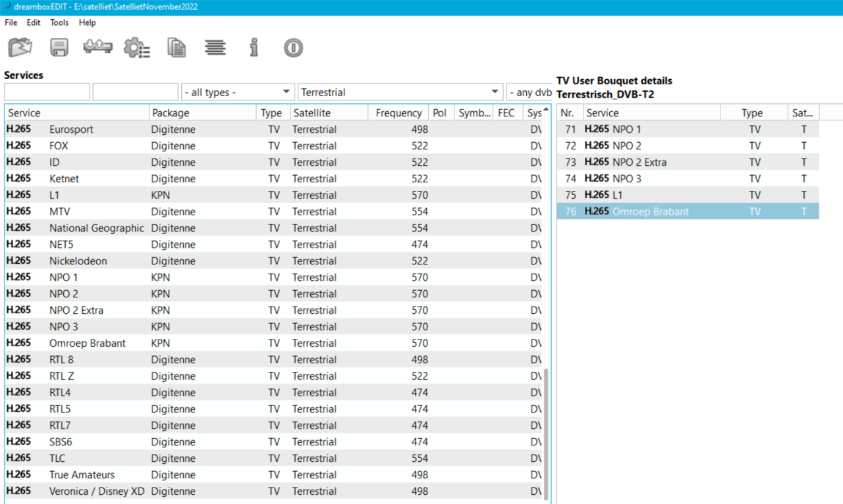The width and height of the screenshot is (843, 504).
Task: Open the gear options icon
Action: coord(137,47)
